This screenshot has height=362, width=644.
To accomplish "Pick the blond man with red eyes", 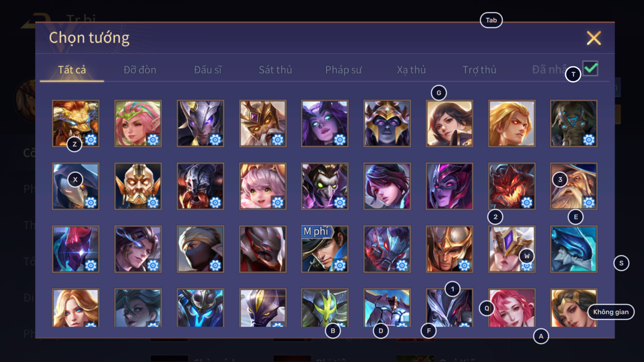I will (x=512, y=123).
